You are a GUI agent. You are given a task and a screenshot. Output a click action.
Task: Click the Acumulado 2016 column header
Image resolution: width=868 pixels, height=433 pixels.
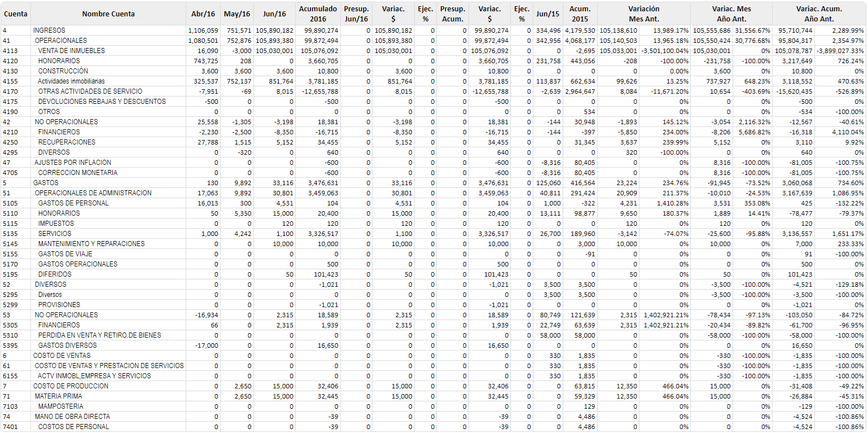coord(318,14)
